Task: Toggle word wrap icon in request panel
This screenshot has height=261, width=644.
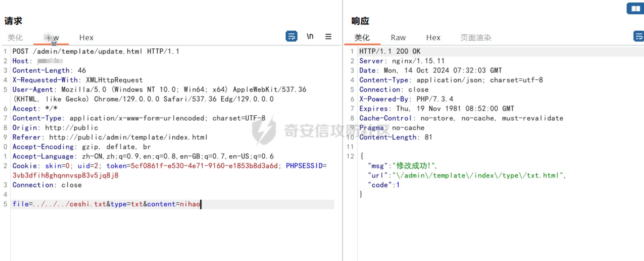Action: coord(291,36)
